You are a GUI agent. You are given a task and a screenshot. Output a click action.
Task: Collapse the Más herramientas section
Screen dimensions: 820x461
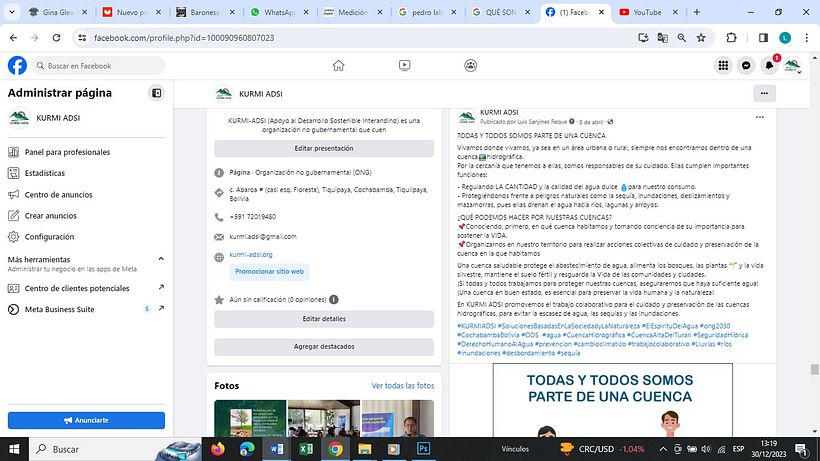point(161,259)
